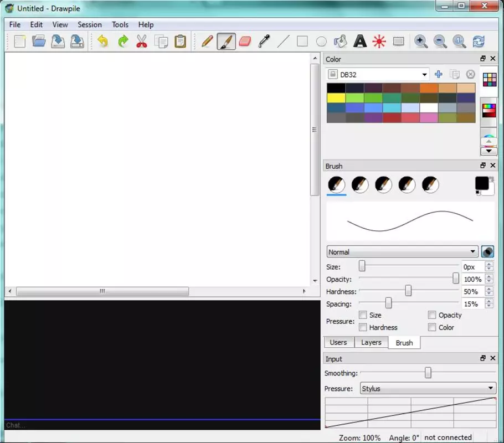Viewport: 504px width, 443px height.
Task: Select the Pencil tool
Action: coord(207,42)
